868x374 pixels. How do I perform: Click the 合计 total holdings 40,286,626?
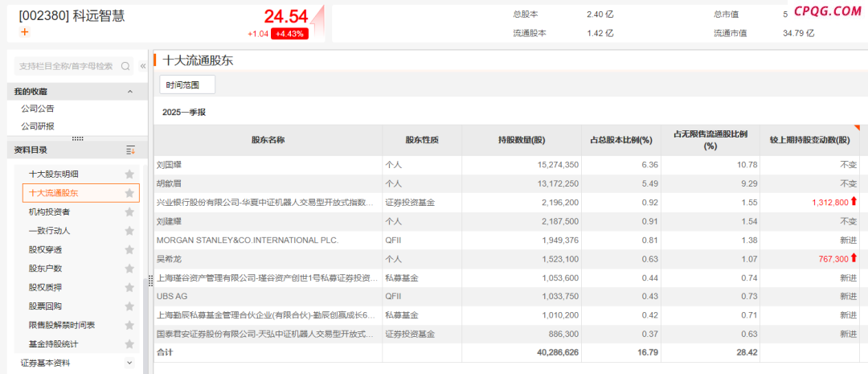[x=558, y=351]
